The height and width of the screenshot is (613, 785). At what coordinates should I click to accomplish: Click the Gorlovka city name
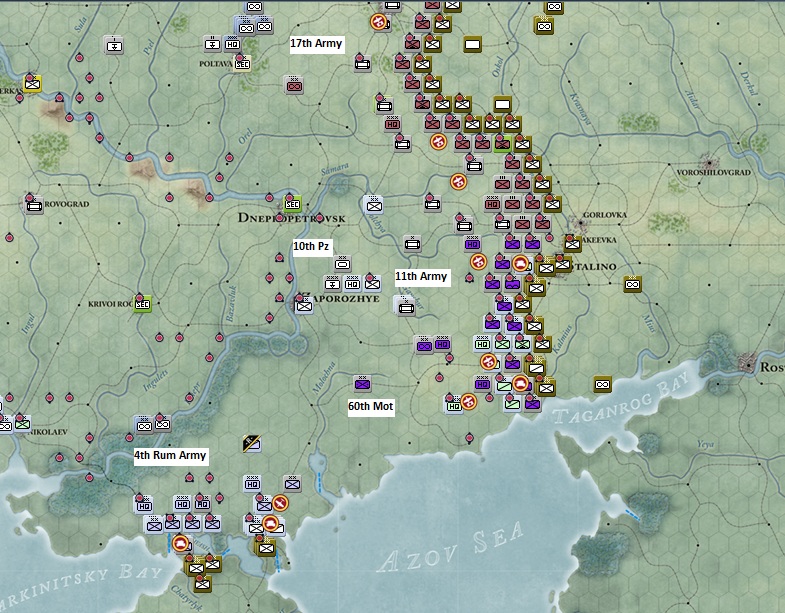pyautogui.click(x=605, y=215)
